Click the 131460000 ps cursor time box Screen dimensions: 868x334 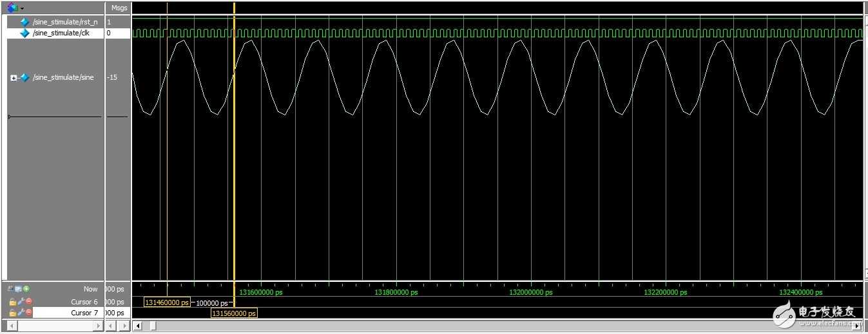[167, 302]
